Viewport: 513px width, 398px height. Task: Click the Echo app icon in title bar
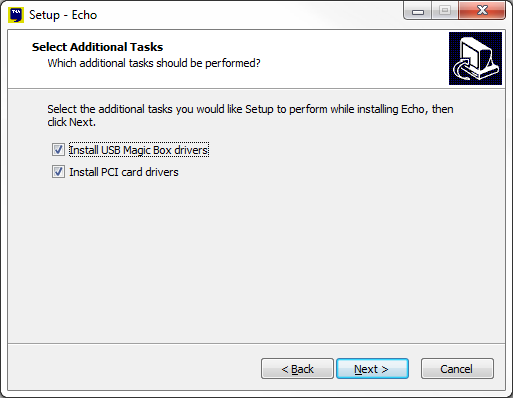tap(16, 15)
